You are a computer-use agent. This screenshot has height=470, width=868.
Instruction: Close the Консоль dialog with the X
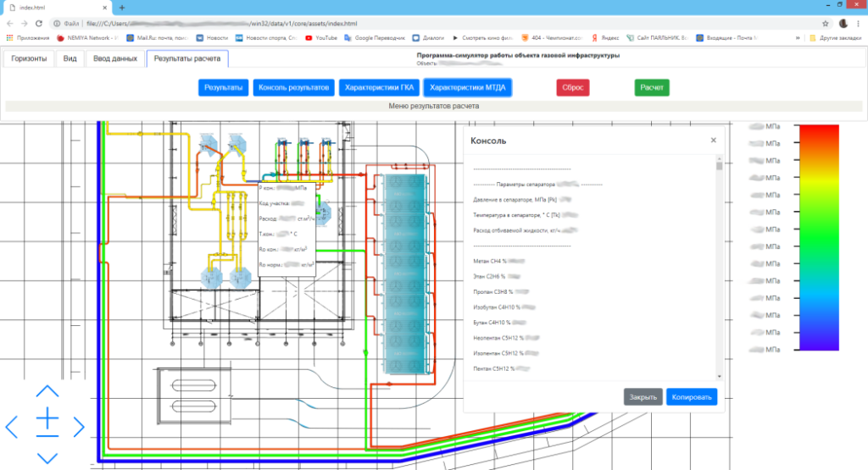click(713, 140)
